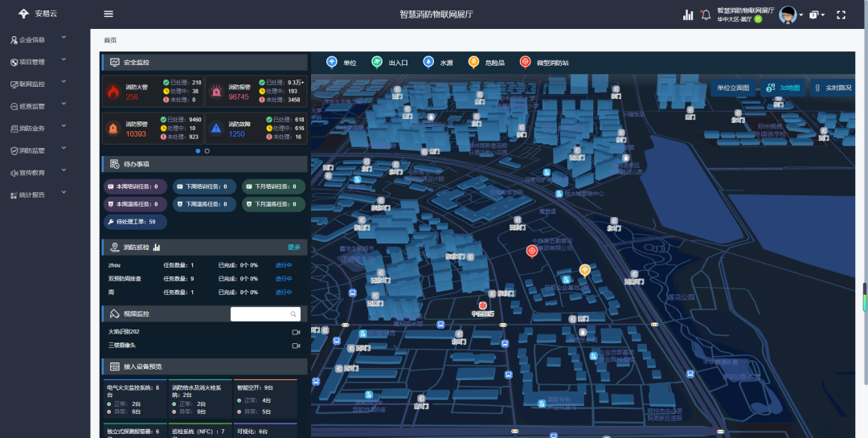Open 下周培训任务 pill
The width and height of the screenshot is (868, 438).
204,186
